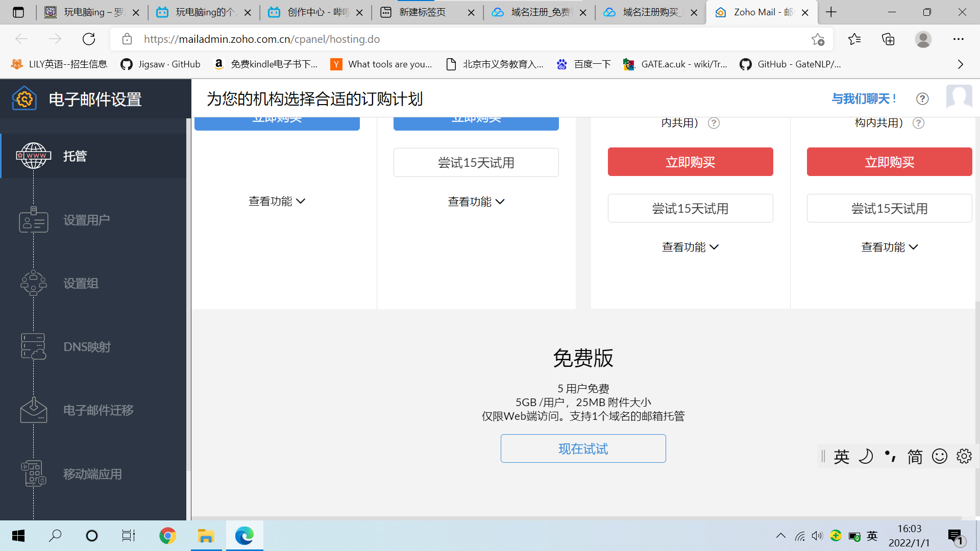Toggle the moon full/half-width punctuation switch
This screenshot has width=980, height=551.
point(866,456)
